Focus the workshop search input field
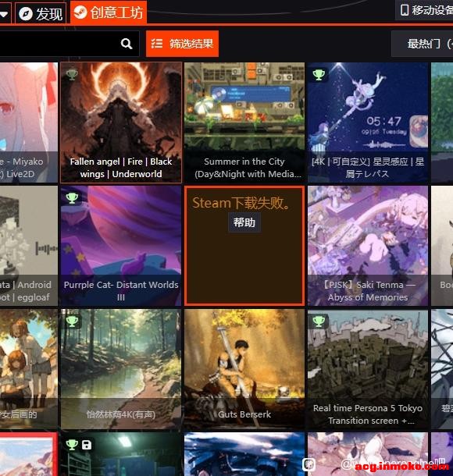The height and width of the screenshot is (476, 453). click(70, 44)
